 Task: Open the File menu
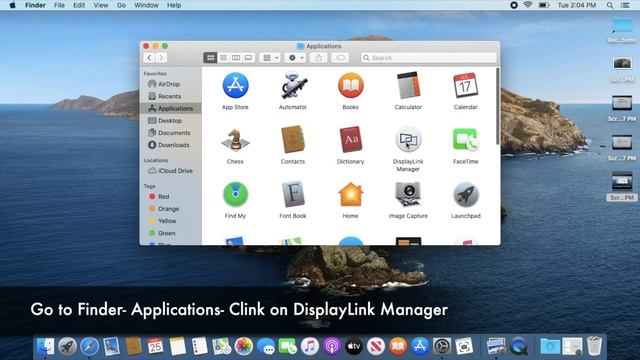tap(60, 5)
